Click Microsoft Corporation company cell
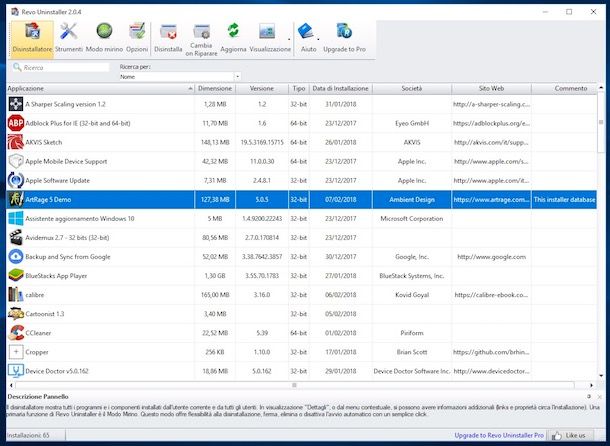This screenshot has height=446, width=610. pyautogui.click(x=412, y=219)
